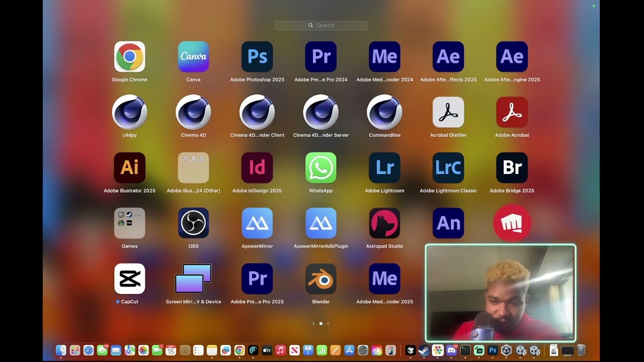
Task: Open Notes from the Dock
Action: click(212, 350)
